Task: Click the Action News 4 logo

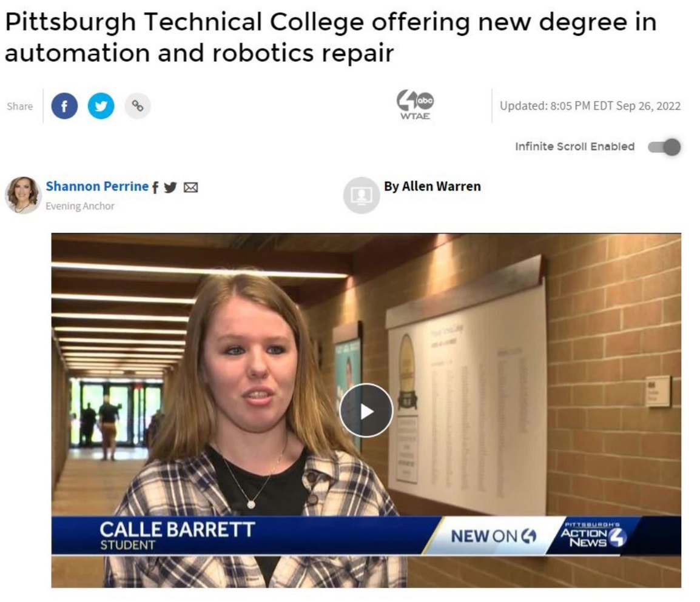Action: tap(593, 535)
